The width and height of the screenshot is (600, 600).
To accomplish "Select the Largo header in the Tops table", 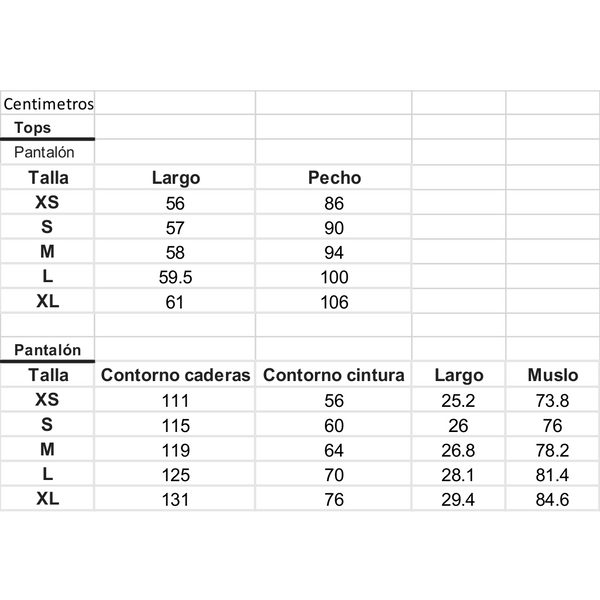I will click(x=175, y=178).
